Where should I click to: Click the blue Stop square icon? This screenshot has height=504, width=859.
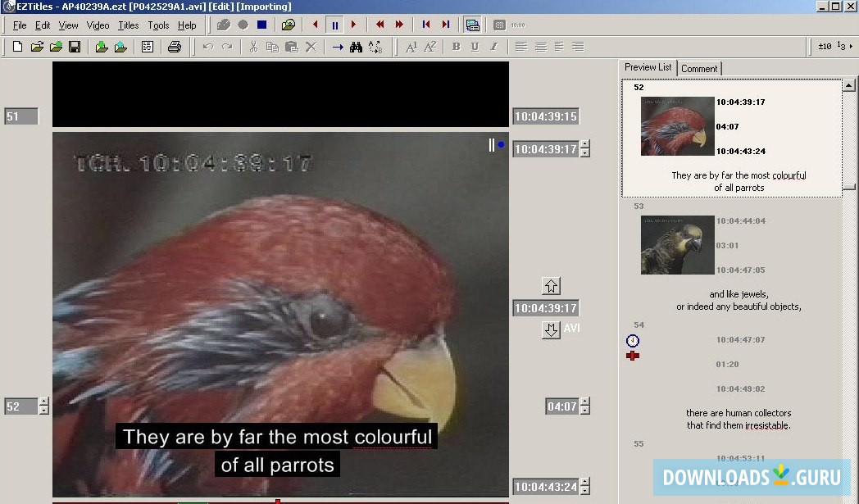(x=261, y=25)
